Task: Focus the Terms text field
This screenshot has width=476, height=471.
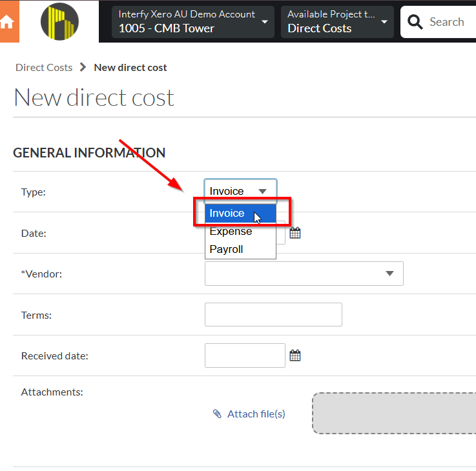Action: 273,314
